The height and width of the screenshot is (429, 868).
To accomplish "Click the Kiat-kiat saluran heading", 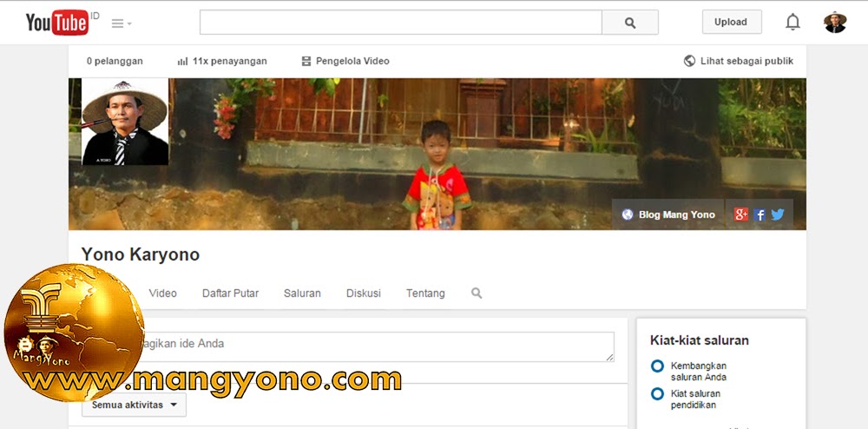I will (699, 340).
